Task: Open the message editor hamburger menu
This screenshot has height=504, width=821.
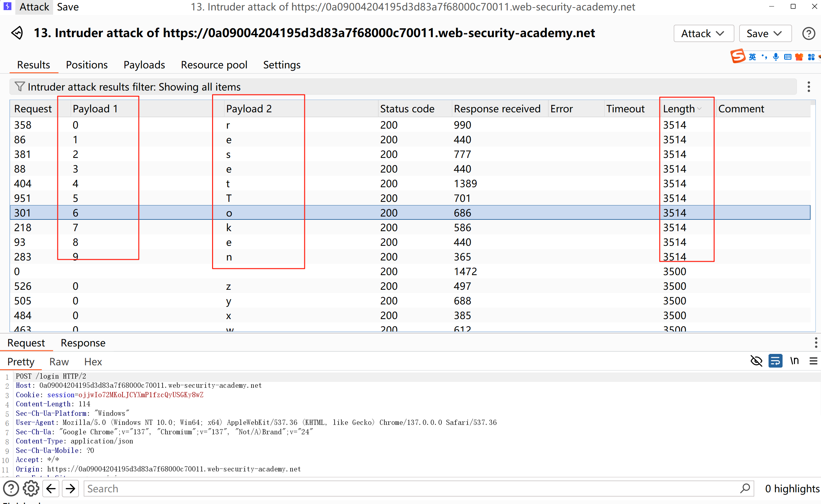Action: pos(813,361)
